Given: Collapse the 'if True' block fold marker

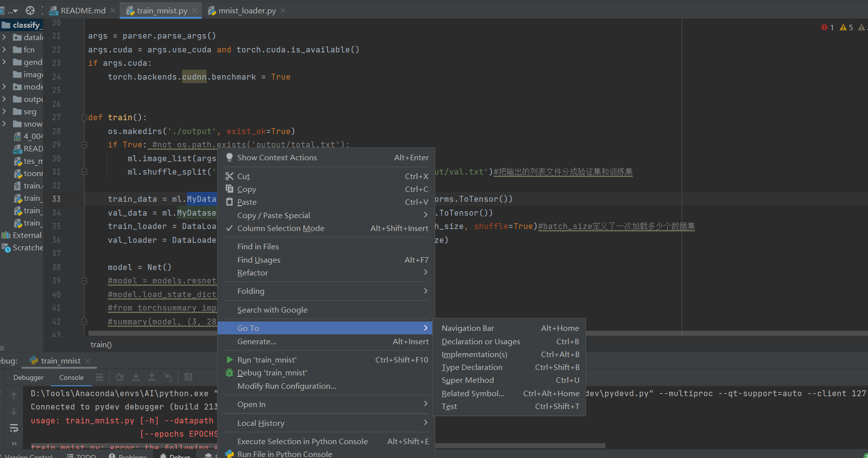Looking at the screenshot, I should (84, 145).
